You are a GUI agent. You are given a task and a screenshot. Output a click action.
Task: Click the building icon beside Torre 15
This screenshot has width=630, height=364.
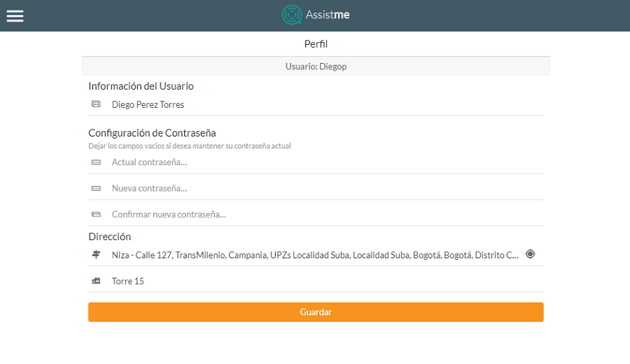[96, 281]
